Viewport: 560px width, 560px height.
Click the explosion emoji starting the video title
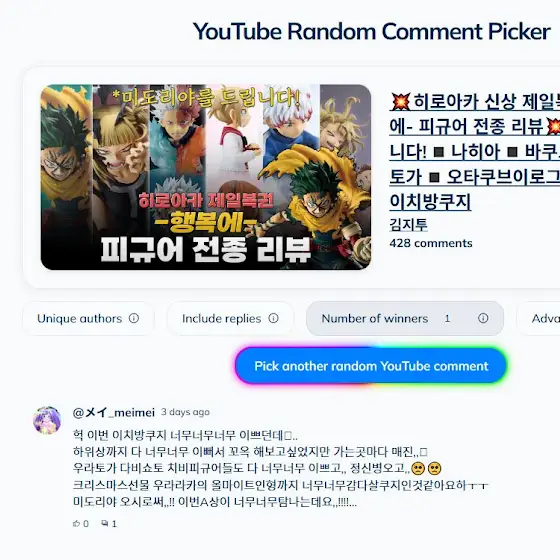(400, 102)
